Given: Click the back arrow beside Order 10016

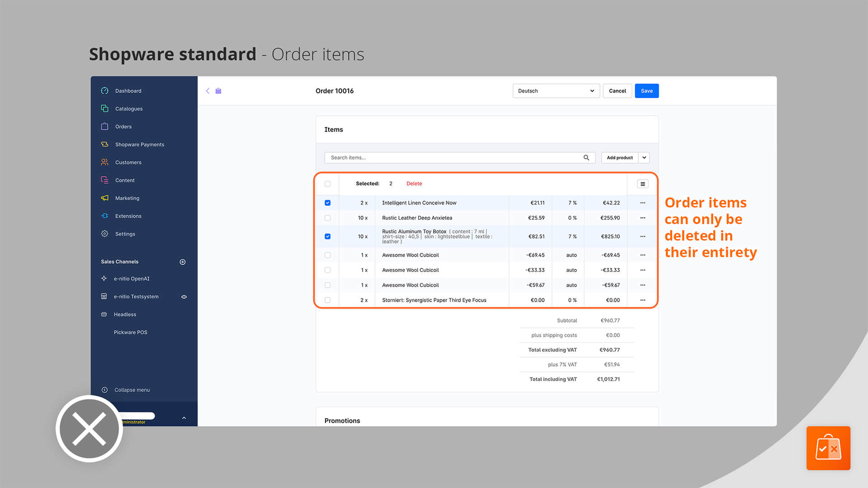Looking at the screenshot, I should point(208,91).
